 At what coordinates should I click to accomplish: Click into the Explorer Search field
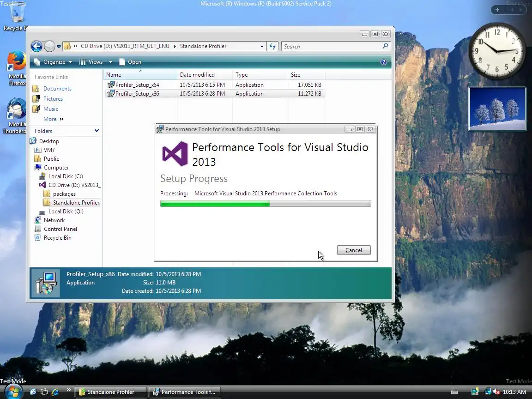pos(332,47)
